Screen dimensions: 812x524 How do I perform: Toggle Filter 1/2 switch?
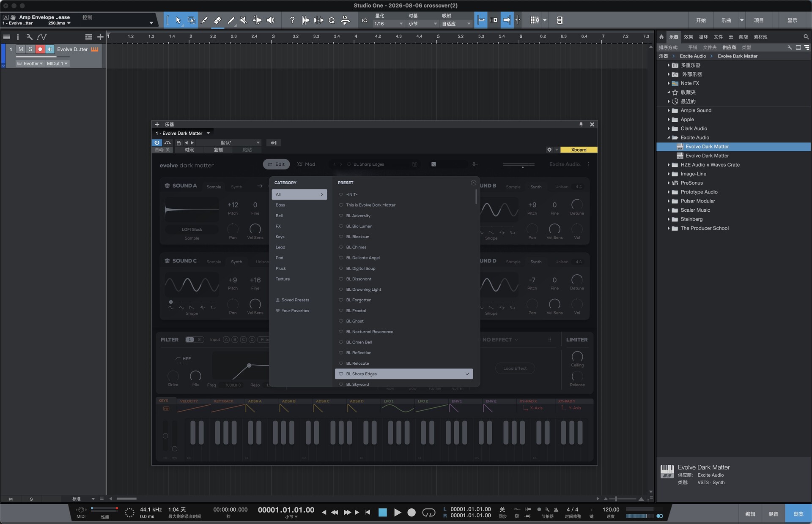(195, 339)
